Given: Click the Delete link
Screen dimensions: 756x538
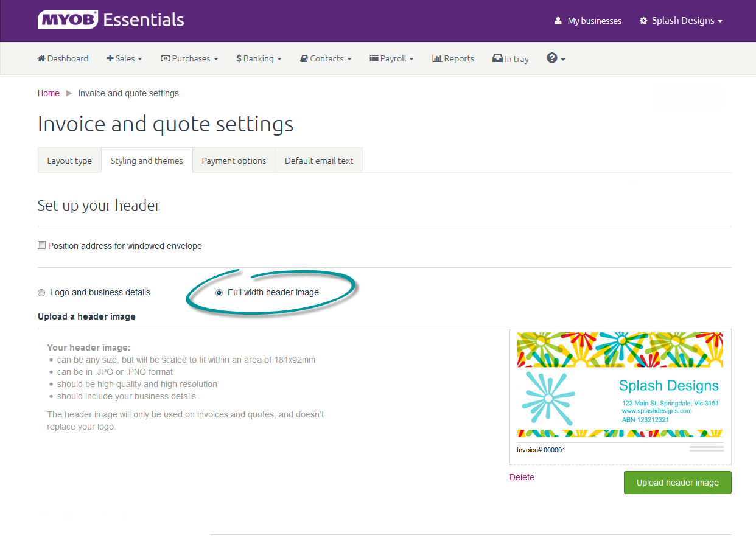Looking at the screenshot, I should [x=522, y=477].
